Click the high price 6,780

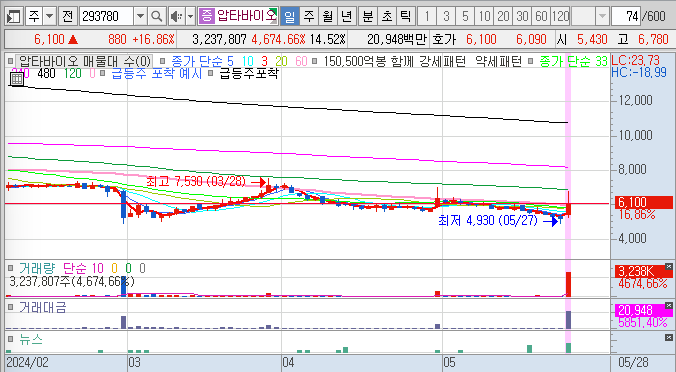tap(653, 40)
